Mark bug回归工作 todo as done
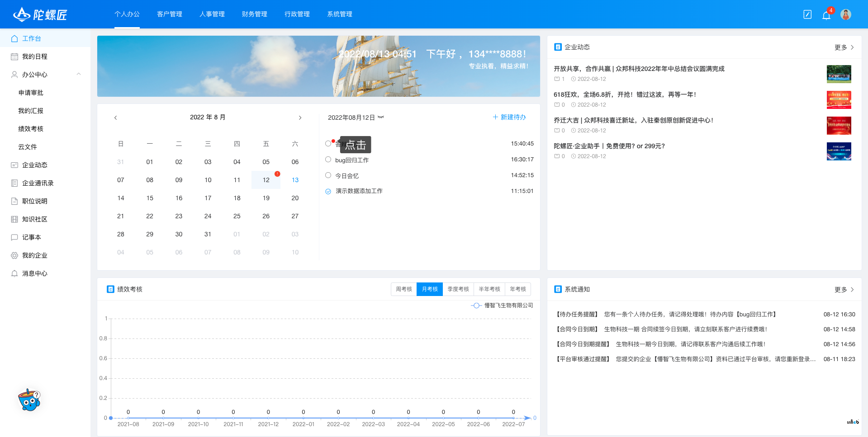The height and width of the screenshot is (437, 868). click(328, 160)
